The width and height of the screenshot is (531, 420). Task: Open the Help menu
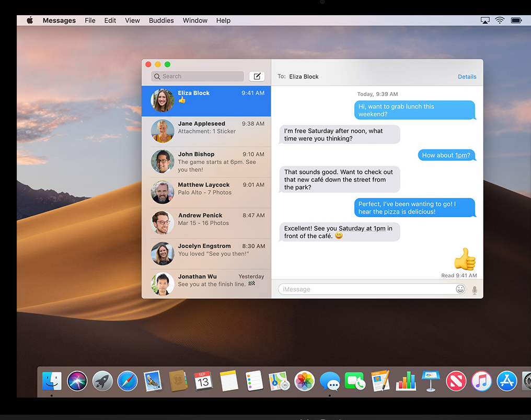pos(224,20)
